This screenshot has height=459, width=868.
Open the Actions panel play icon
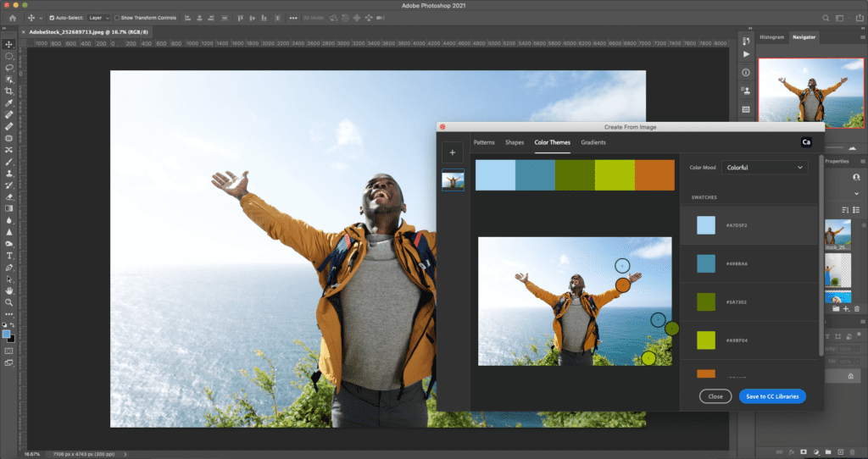click(x=746, y=54)
